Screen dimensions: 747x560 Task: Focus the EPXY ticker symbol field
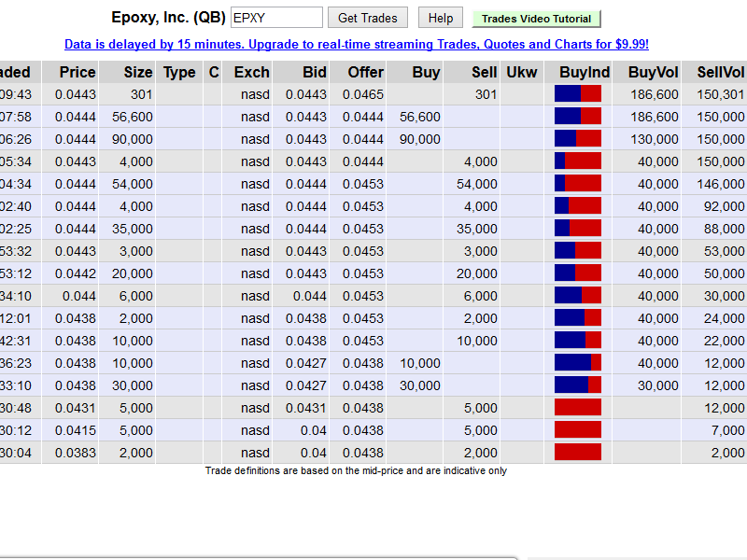point(276,18)
